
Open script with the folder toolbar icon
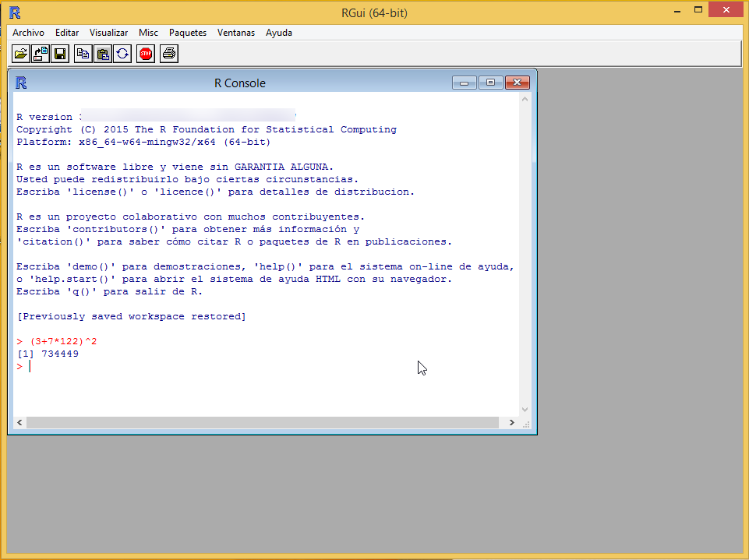pyautogui.click(x=20, y=54)
